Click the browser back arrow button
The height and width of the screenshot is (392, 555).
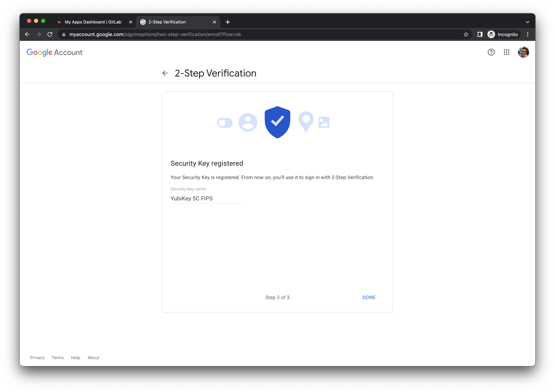pyautogui.click(x=27, y=34)
